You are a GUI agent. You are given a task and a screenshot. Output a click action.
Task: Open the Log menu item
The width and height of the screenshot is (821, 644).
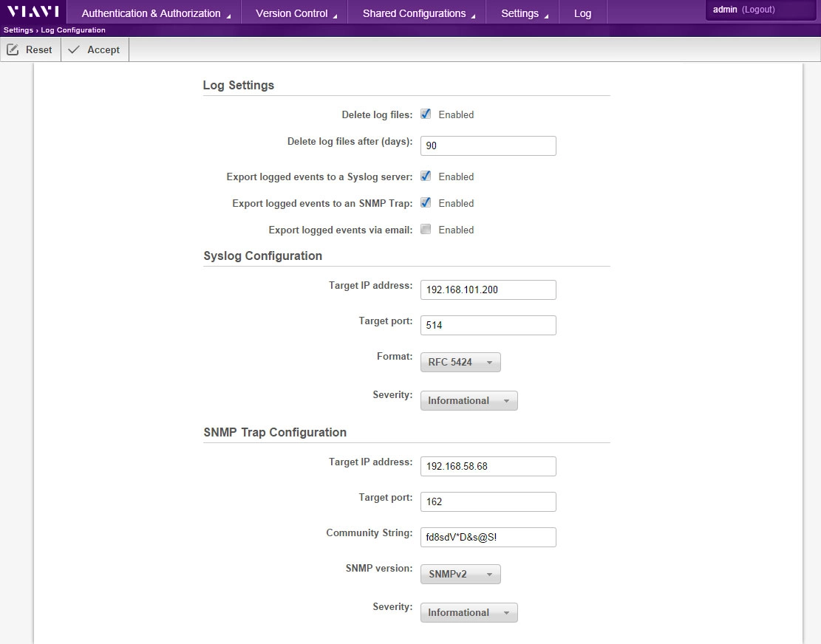(582, 13)
